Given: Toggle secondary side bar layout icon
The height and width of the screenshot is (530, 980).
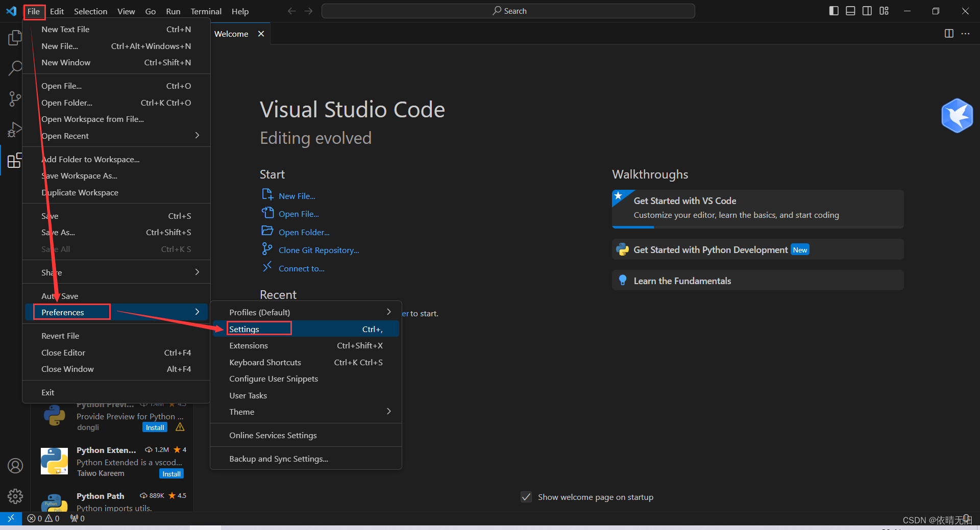Looking at the screenshot, I should pyautogui.click(x=867, y=11).
